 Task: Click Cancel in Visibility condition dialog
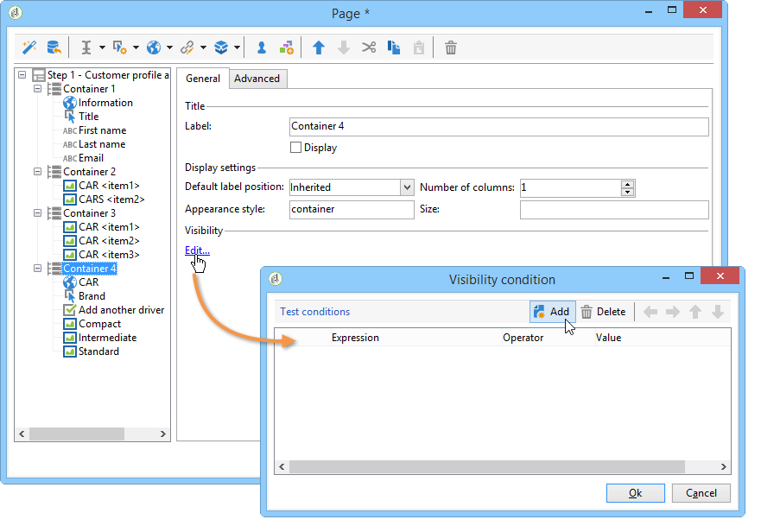click(701, 493)
